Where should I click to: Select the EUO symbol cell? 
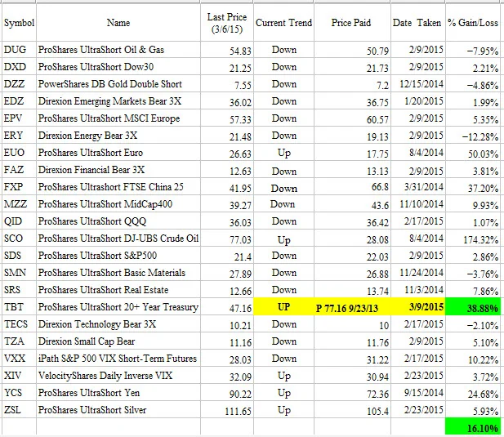(19, 152)
